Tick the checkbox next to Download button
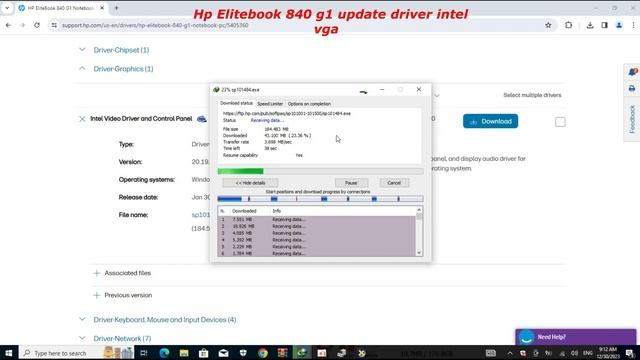Viewport: 640px width, 360px height. pos(560,122)
